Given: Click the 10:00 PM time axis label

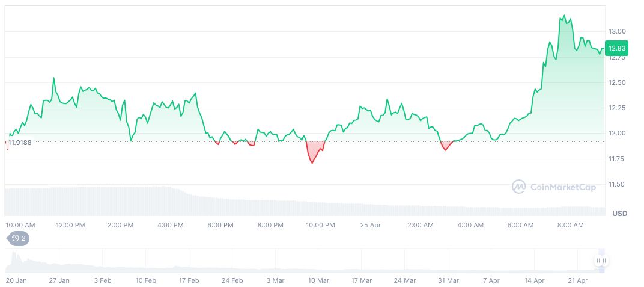Looking at the screenshot, I should pos(320,225).
